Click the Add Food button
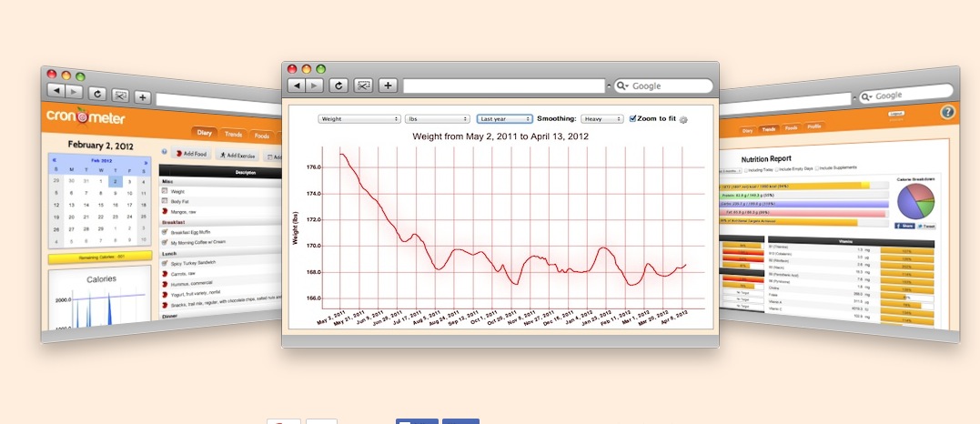The width and height of the screenshot is (980, 424). [x=190, y=153]
